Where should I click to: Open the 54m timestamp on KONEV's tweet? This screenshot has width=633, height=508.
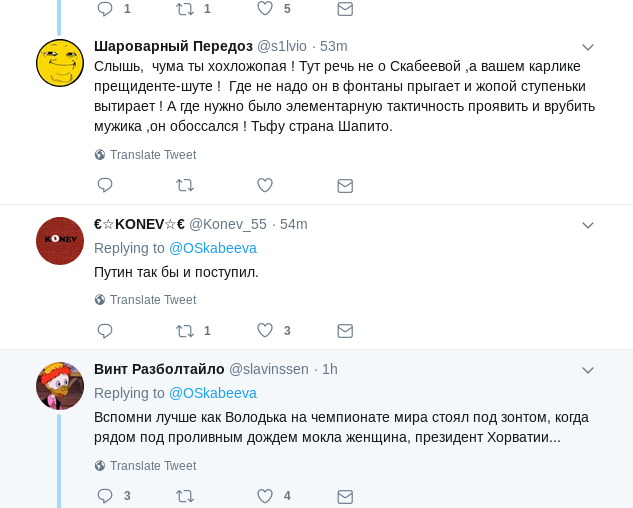pos(294,224)
